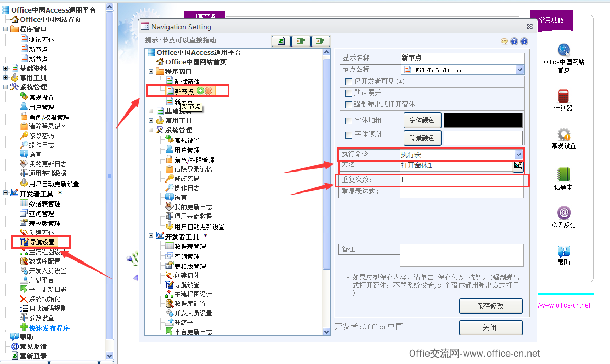Select 测试窗体 in the dialog tree
The image size is (610, 364).
coord(187,82)
